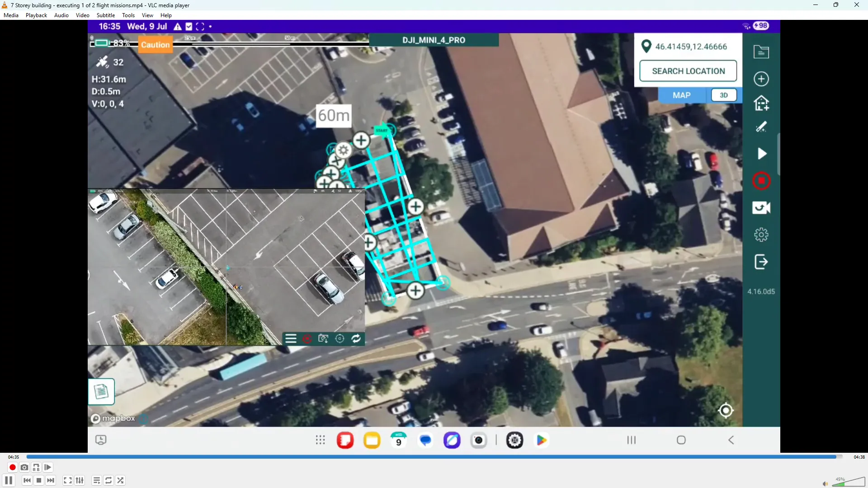This screenshot has width=868, height=488.
Task: Switch map view to 3D
Action: (723, 95)
